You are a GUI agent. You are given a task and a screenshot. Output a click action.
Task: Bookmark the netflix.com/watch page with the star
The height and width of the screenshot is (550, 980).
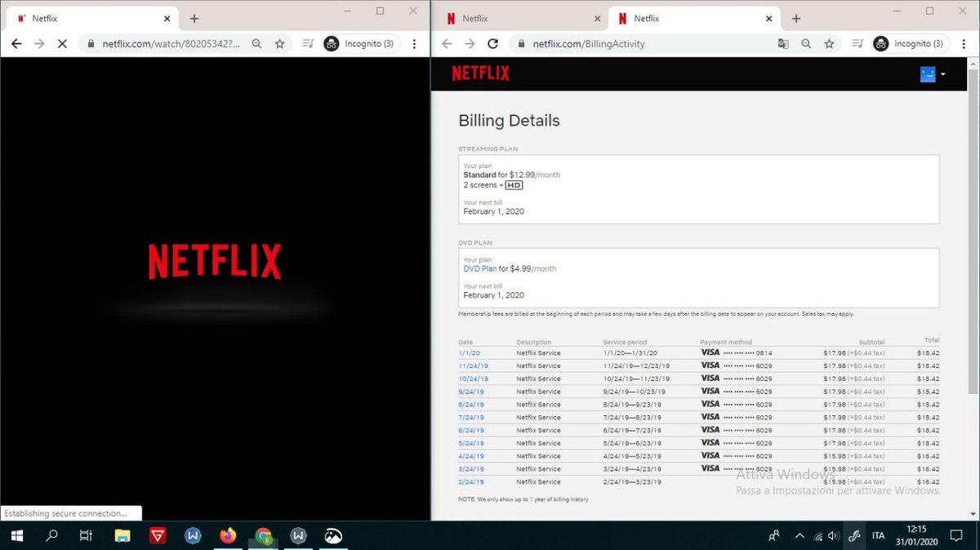point(279,43)
